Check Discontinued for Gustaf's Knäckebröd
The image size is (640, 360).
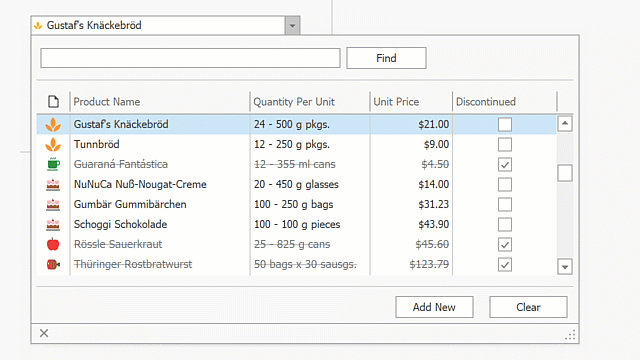pyautogui.click(x=505, y=124)
